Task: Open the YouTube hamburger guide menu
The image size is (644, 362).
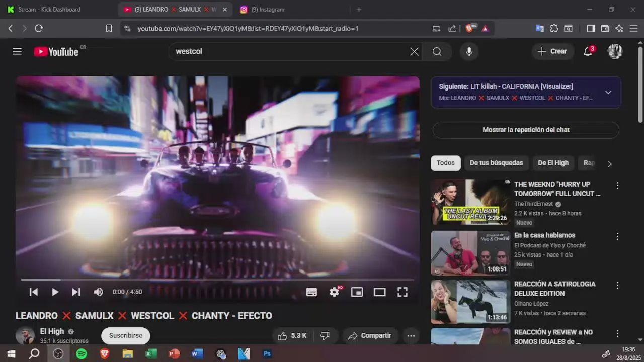Action: (x=17, y=51)
